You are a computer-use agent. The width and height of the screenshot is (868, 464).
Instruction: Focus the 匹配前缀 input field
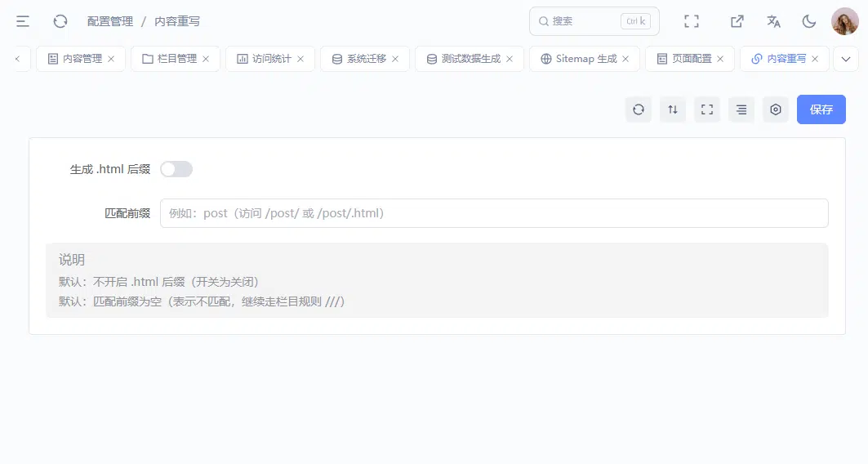[x=494, y=213]
